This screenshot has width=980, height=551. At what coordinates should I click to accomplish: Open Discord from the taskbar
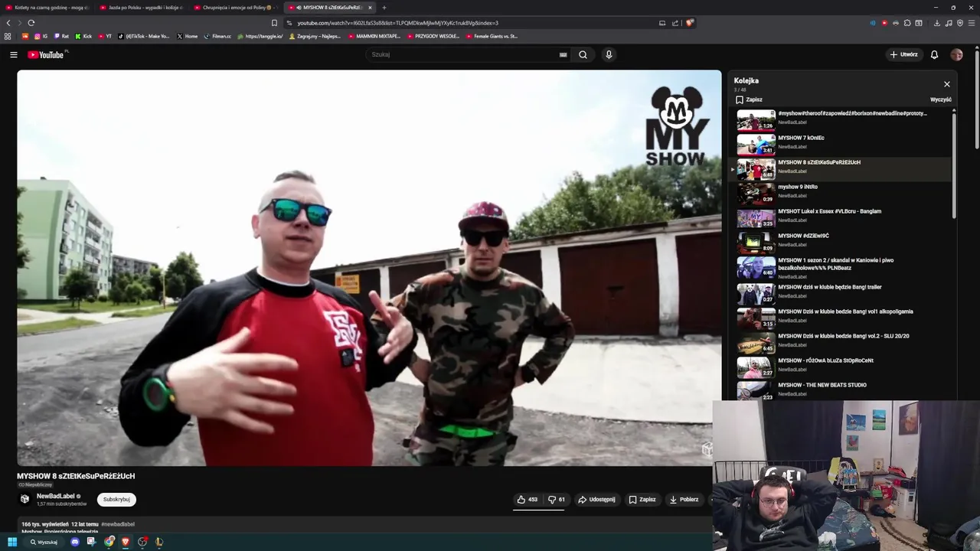click(74, 542)
